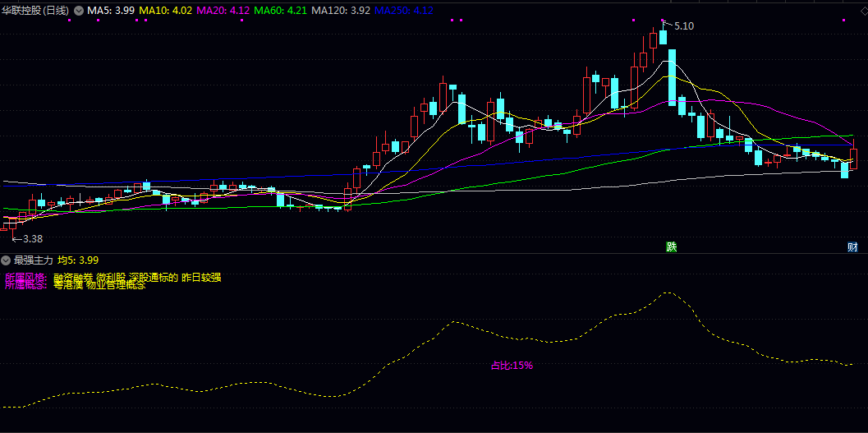The height and width of the screenshot is (433, 868).
Task: Open the 粤港澳 concept tag
Action: click(68, 286)
